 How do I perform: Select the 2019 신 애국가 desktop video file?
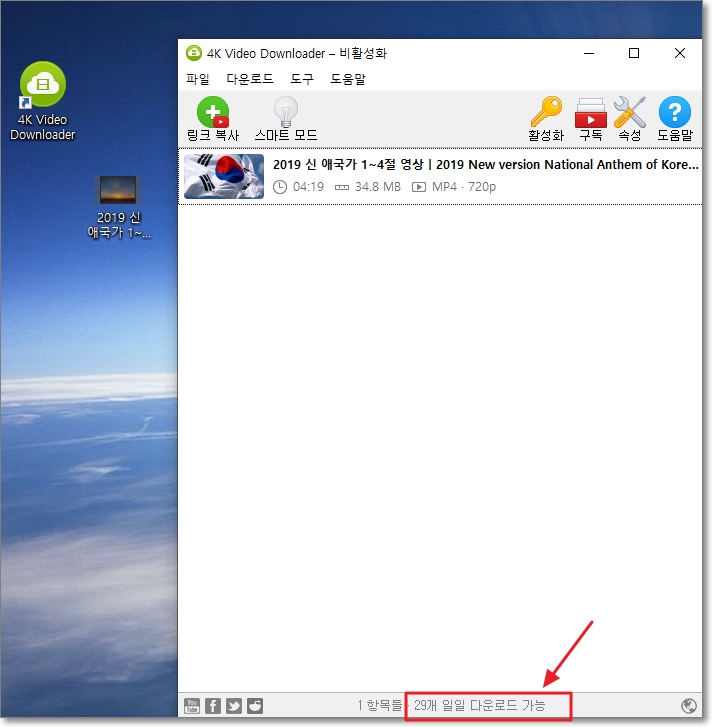click(119, 207)
